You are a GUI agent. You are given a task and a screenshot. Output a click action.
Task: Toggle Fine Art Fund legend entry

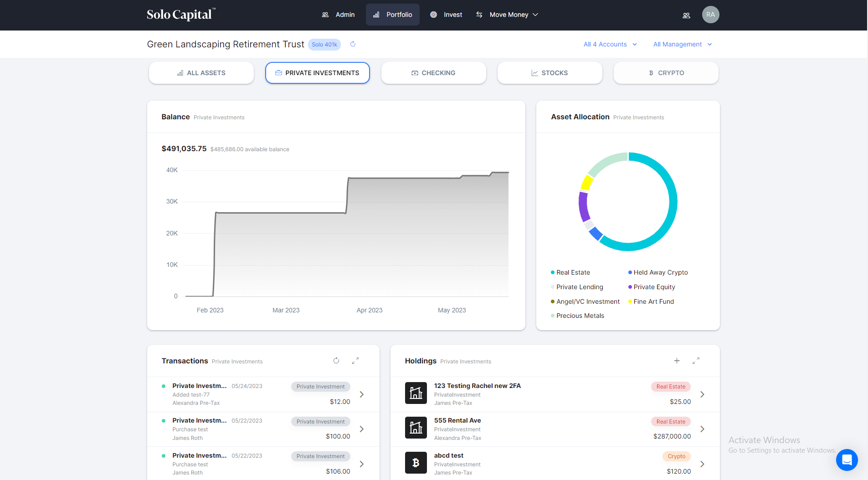[653, 301]
